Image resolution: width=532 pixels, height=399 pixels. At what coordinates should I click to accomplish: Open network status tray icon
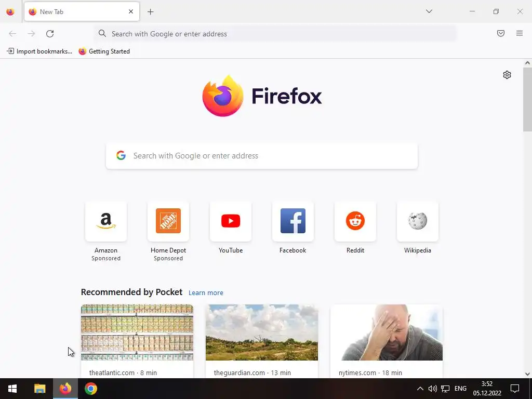coord(445,389)
